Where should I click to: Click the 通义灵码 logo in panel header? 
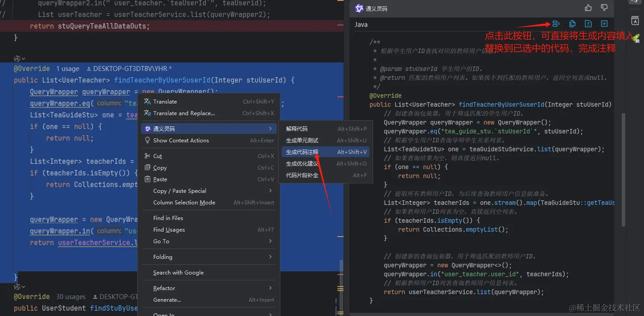click(x=359, y=8)
